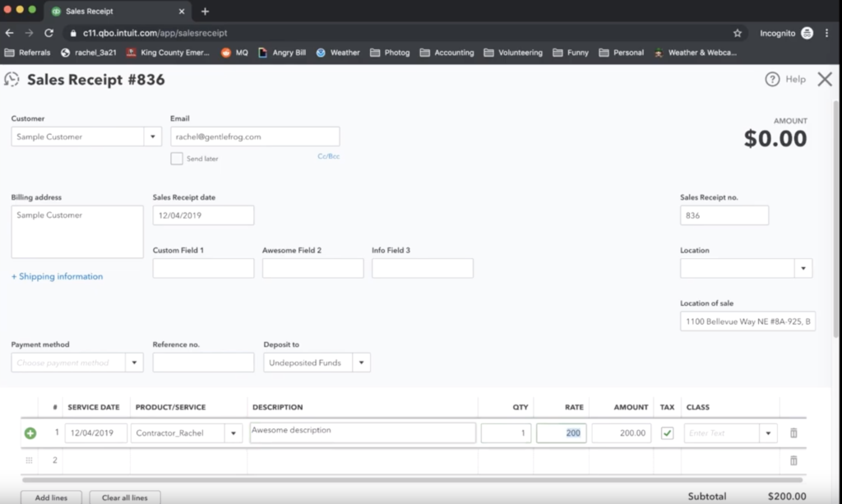The width and height of the screenshot is (842, 504).
Task: Click the Add lines button
Action: point(51,497)
